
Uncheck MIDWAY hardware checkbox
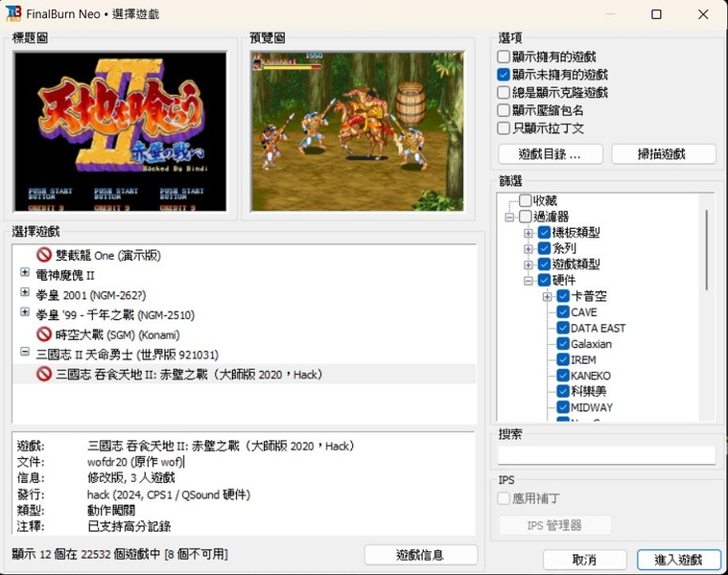(x=563, y=407)
